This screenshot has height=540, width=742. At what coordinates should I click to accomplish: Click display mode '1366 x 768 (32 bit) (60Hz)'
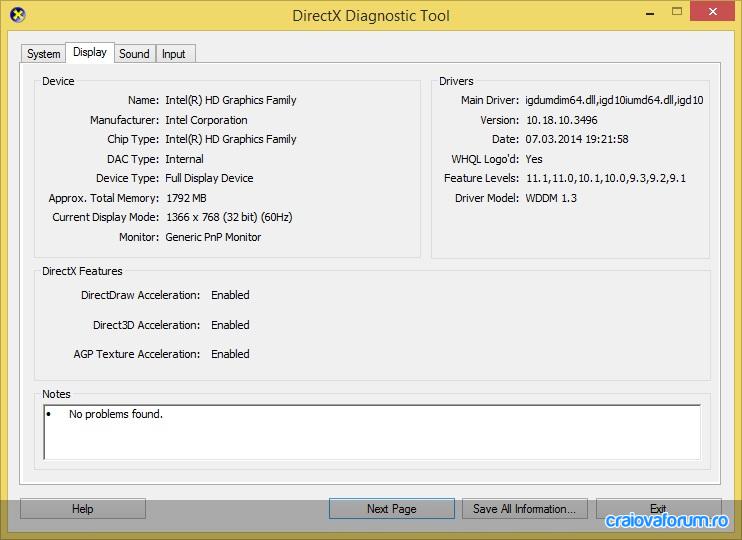(230, 217)
